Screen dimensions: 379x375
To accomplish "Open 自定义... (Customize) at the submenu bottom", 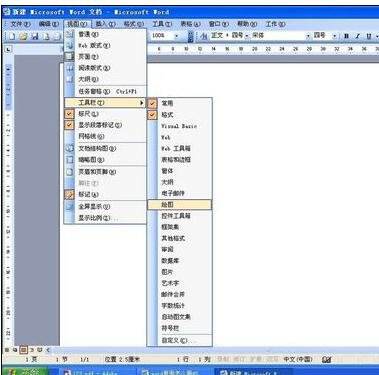I will (x=180, y=341).
